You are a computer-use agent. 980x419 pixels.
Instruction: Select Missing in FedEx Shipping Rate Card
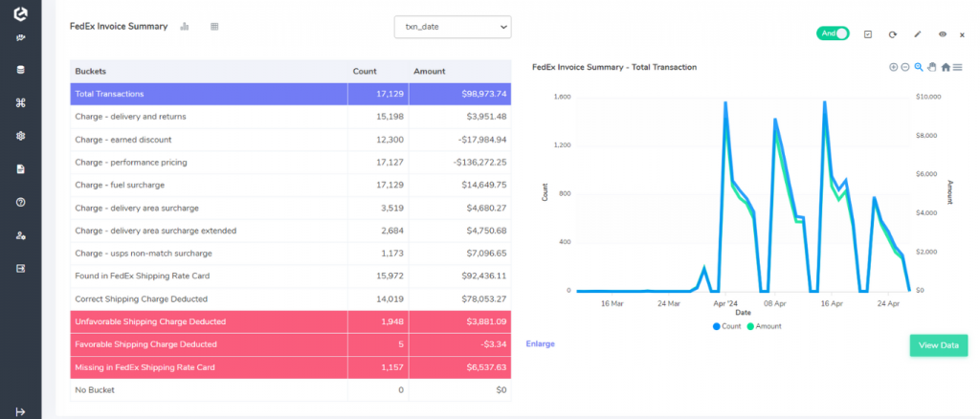pos(291,367)
